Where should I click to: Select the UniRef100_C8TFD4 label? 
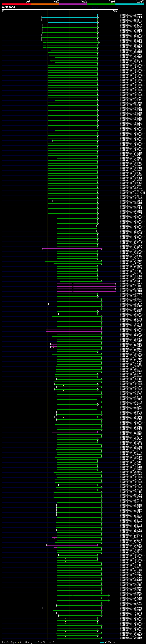tap(131, 42)
